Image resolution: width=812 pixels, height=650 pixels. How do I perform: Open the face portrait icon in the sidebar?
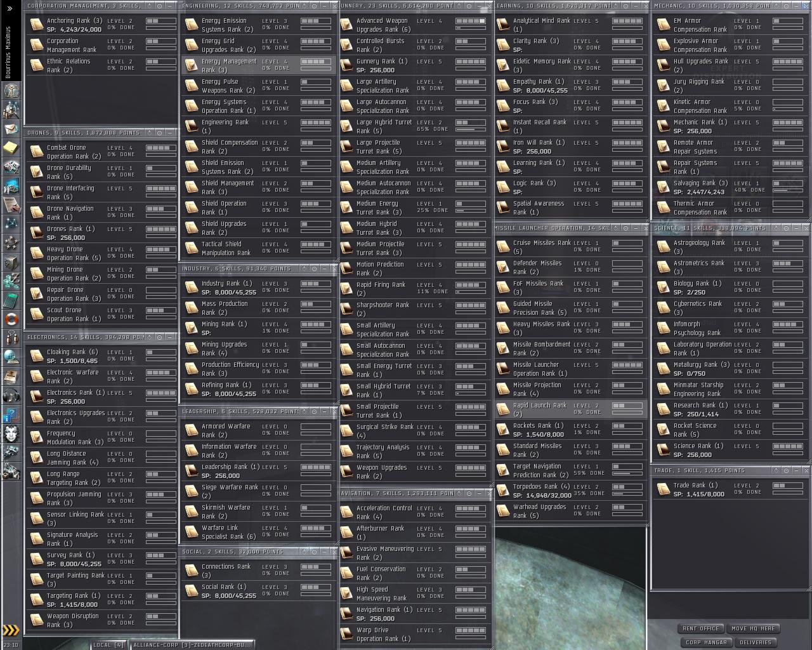[11, 435]
